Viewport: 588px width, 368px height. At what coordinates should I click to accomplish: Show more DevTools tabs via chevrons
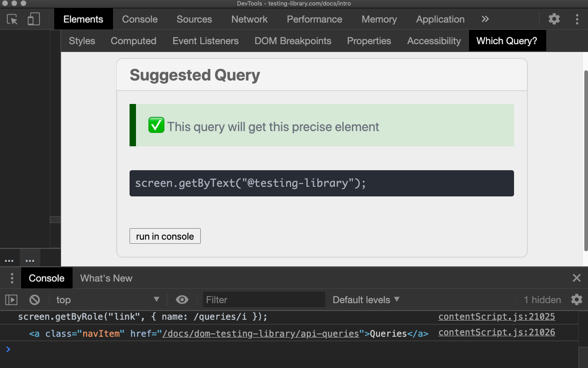pos(485,19)
